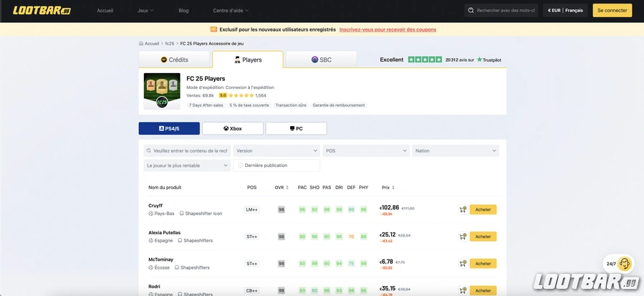Add Cruyff to cart icon
Image resolution: width=644 pixels, height=296 pixels.
click(463, 210)
